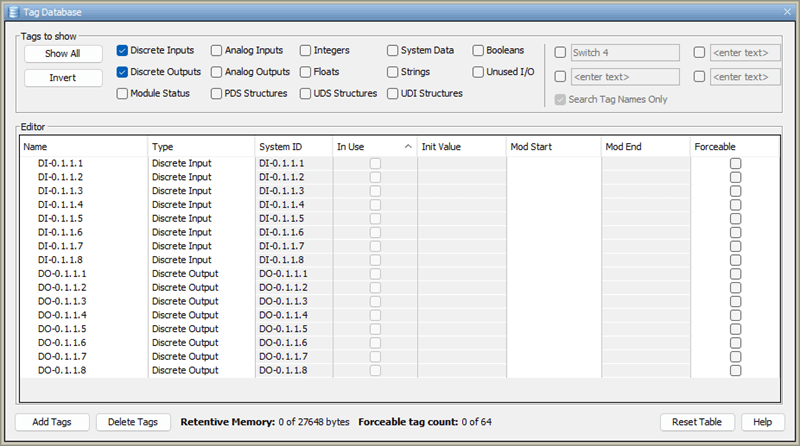Screen dimensions: 800x446
Task: Sort by the Type column header
Action: pyautogui.click(x=200, y=146)
